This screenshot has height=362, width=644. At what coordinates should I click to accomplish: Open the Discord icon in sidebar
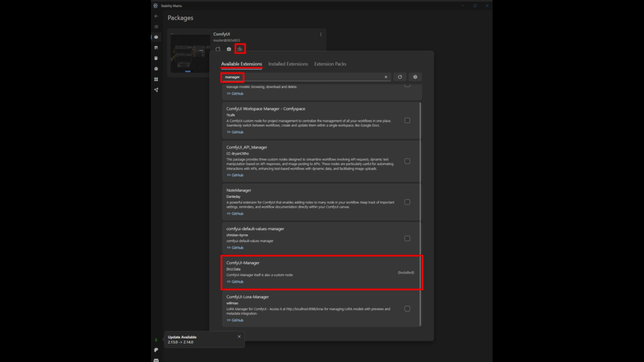(x=156, y=360)
